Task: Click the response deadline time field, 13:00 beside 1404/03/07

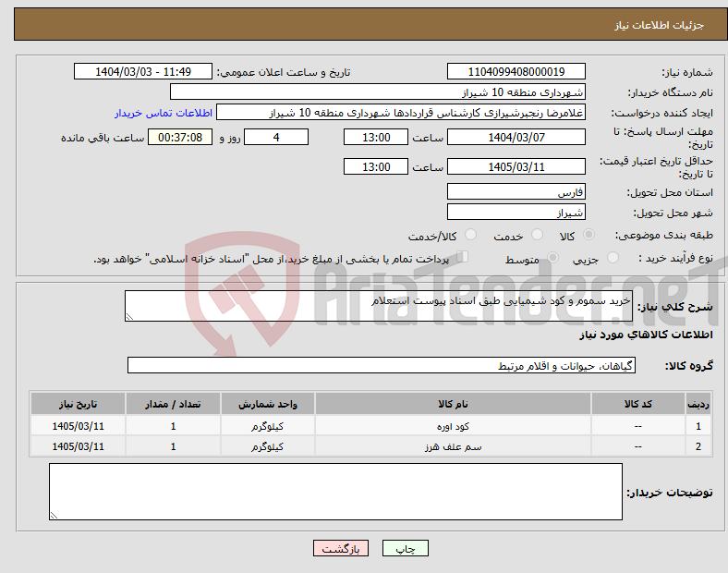Action: tap(376, 137)
